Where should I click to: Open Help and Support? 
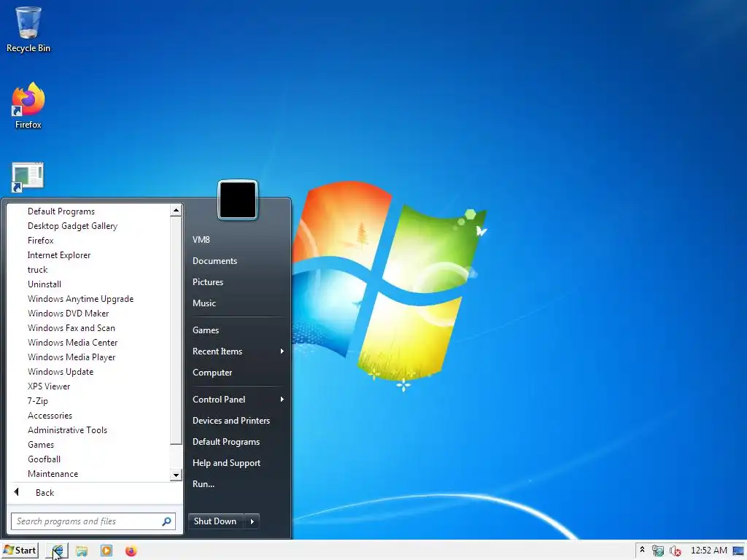[x=226, y=463]
